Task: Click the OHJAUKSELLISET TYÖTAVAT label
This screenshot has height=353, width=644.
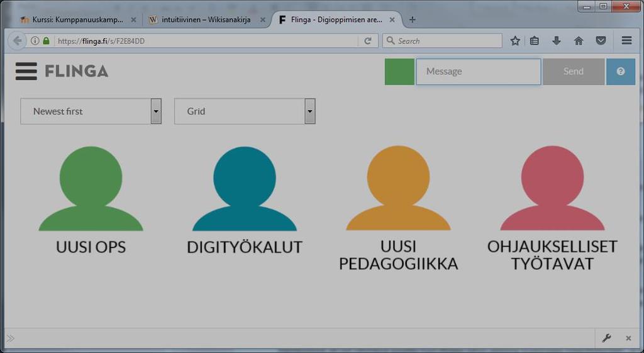Action: pyautogui.click(x=552, y=255)
